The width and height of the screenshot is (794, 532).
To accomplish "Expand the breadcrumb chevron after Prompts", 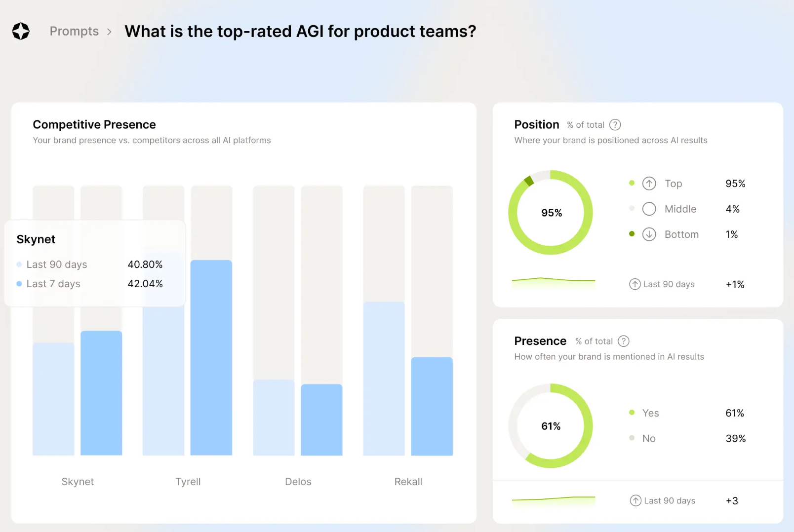I will pyautogui.click(x=110, y=31).
